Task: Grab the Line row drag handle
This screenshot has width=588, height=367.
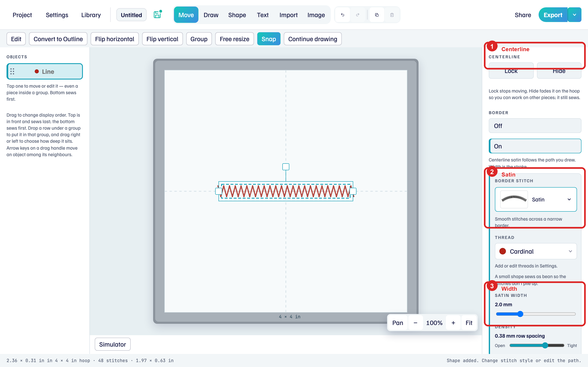Action: 12,71
